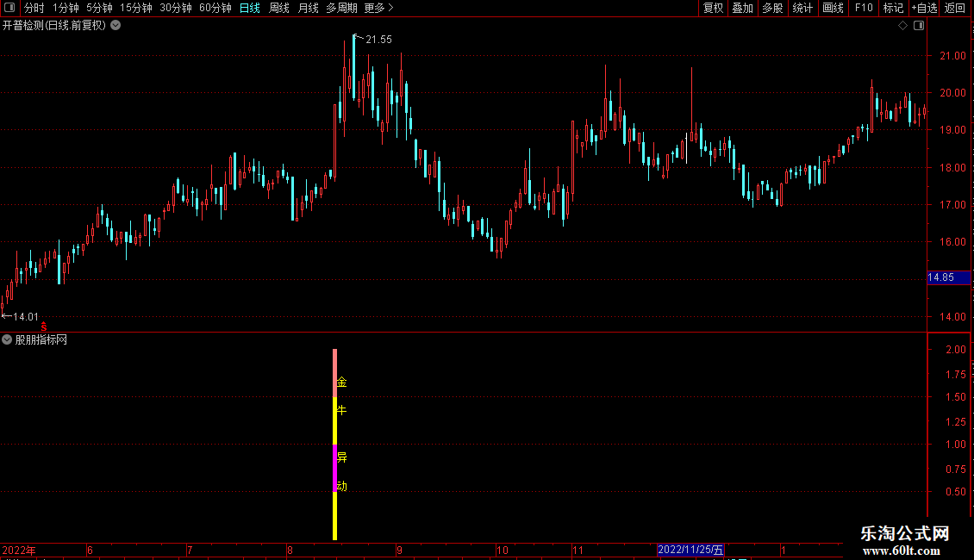Image resolution: width=974 pixels, height=560 pixels.
Task: Toggle the right side panel icon
Action: click(x=919, y=26)
